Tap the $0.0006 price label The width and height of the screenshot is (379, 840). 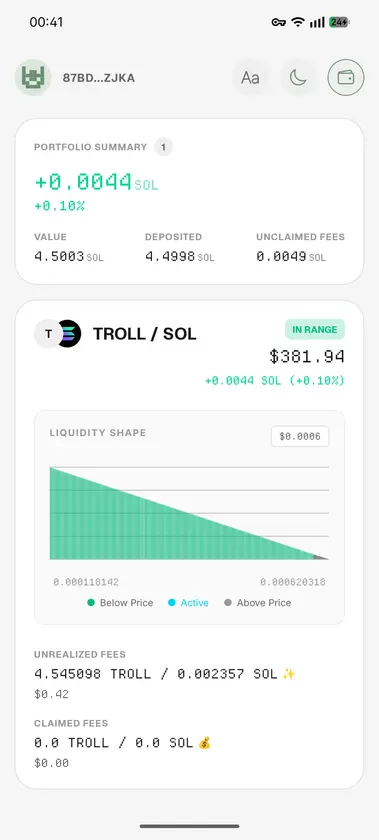300,437
